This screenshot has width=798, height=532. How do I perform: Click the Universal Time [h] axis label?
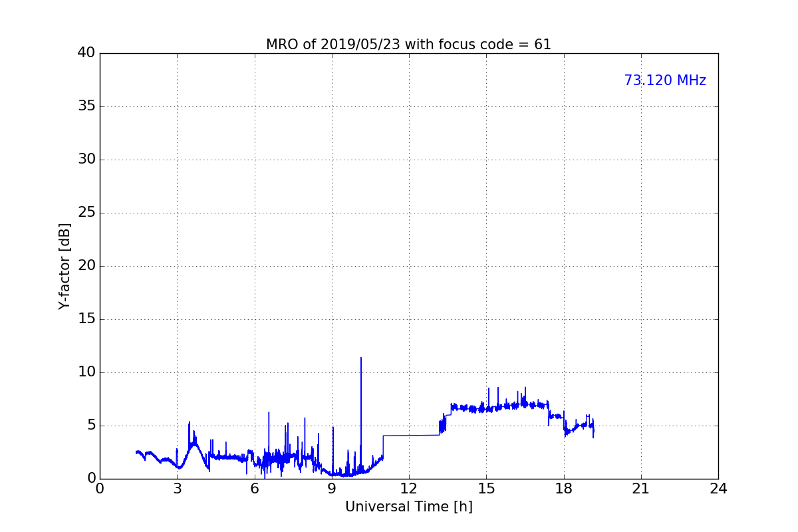pyautogui.click(x=408, y=507)
